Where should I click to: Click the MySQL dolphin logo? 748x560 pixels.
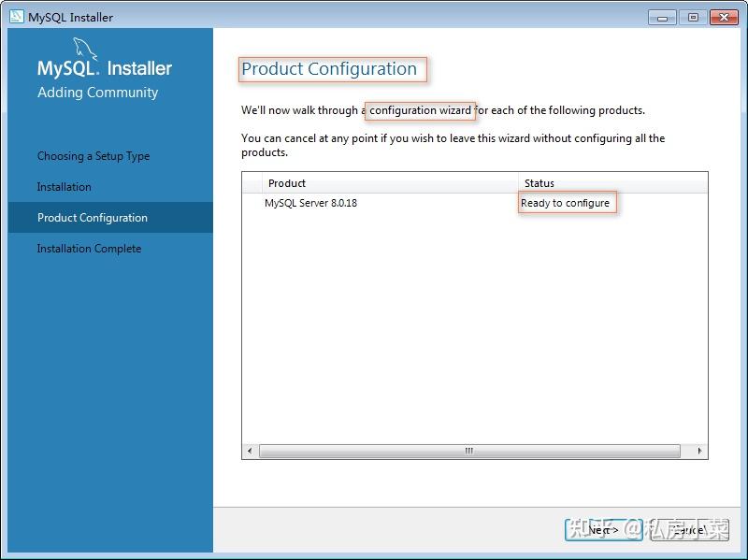(x=85, y=49)
